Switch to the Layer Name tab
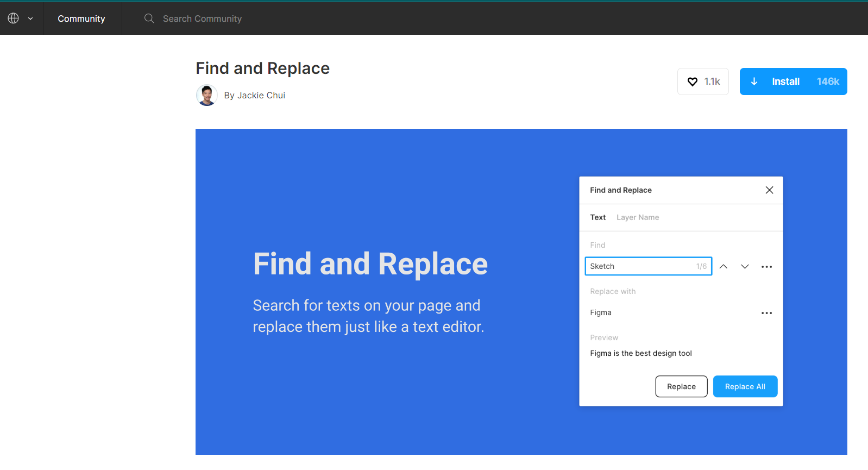 point(638,217)
